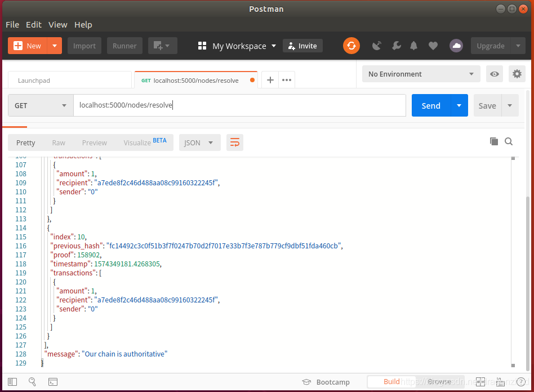Open the satellite capture requests icon

click(x=376, y=46)
